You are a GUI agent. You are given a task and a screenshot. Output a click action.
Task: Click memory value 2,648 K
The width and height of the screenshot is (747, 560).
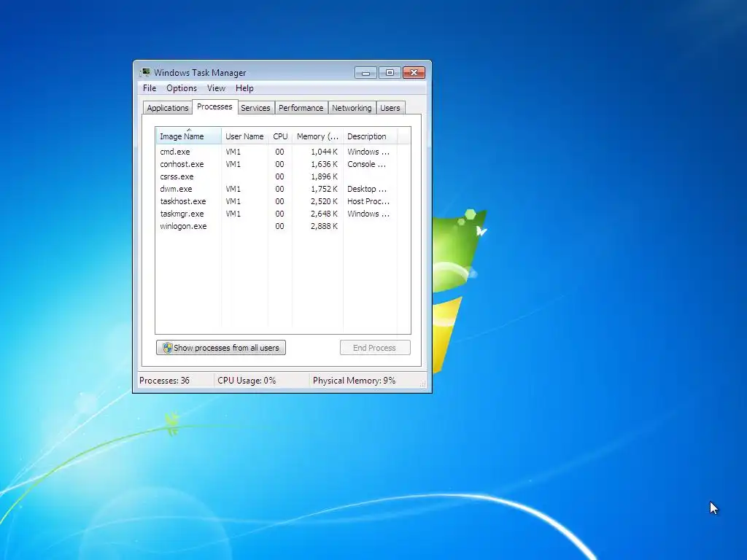(324, 214)
